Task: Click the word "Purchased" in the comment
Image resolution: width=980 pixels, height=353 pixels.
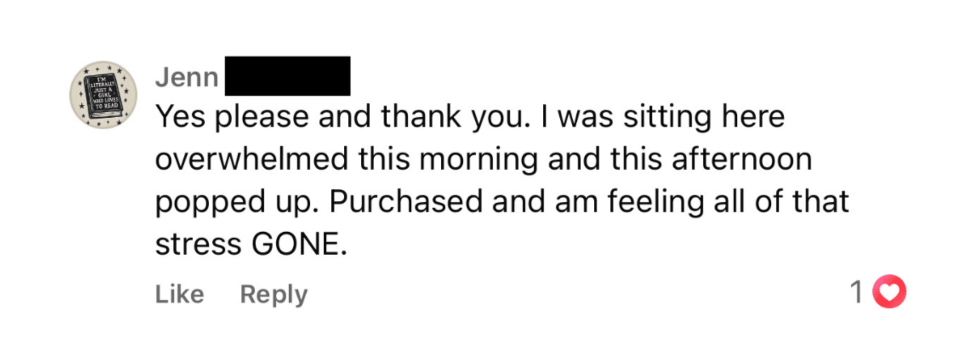Action: click(x=406, y=202)
